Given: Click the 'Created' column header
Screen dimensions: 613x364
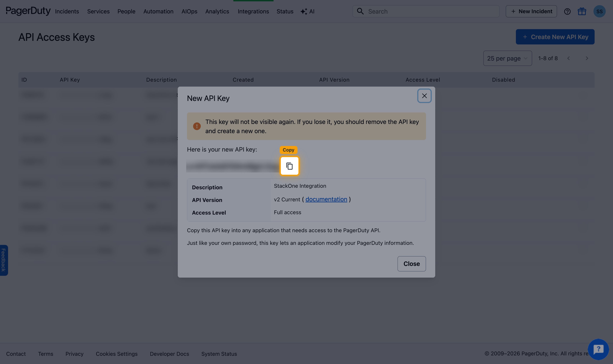Looking at the screenshot, I should tap(243, 80).
